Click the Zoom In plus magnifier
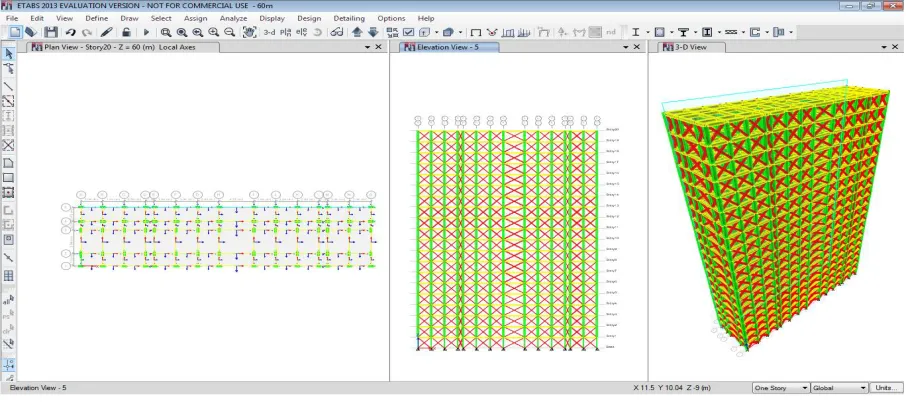 pyautogui.click(x=213, y=32)
